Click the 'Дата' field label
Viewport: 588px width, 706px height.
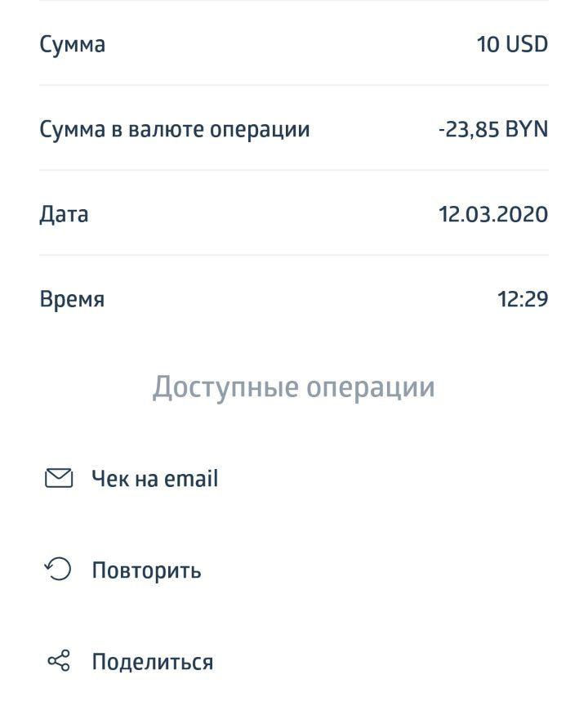click(x=64, y=214)
